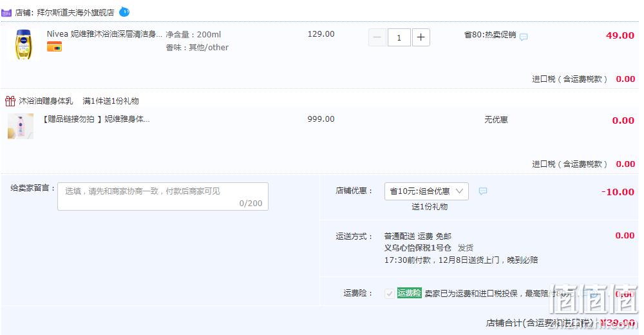Click the 满1件送1份礼物 text

[111, 100]
